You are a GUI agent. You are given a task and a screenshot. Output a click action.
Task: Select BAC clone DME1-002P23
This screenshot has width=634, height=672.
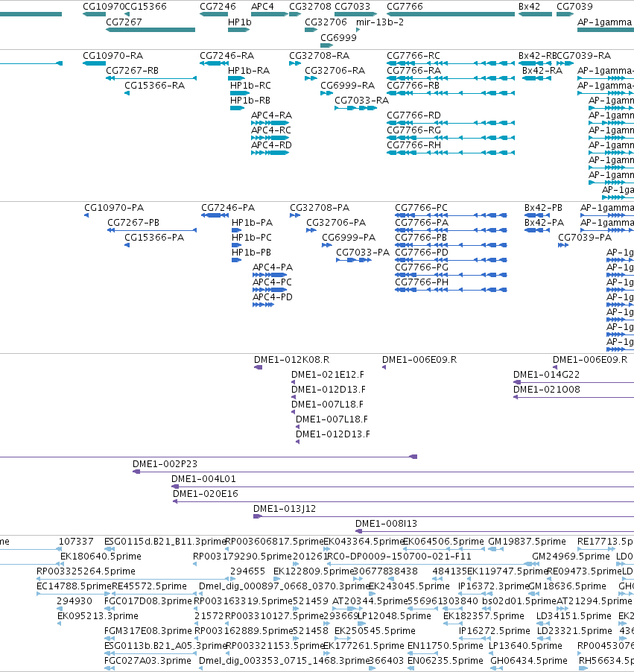coord(165,464)
